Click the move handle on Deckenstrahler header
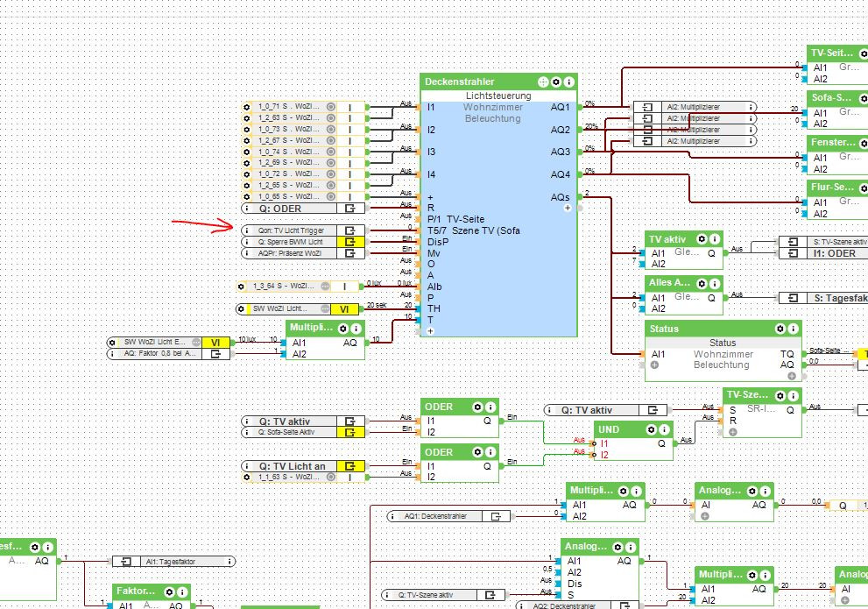This screenshot has width=868, height=609. [x=543, y=81]
